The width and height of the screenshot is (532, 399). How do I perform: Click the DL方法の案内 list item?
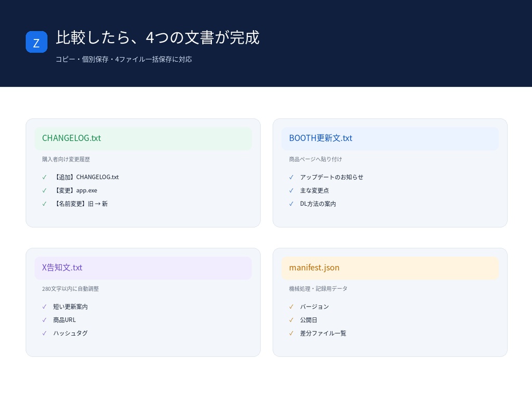point(318,204)
